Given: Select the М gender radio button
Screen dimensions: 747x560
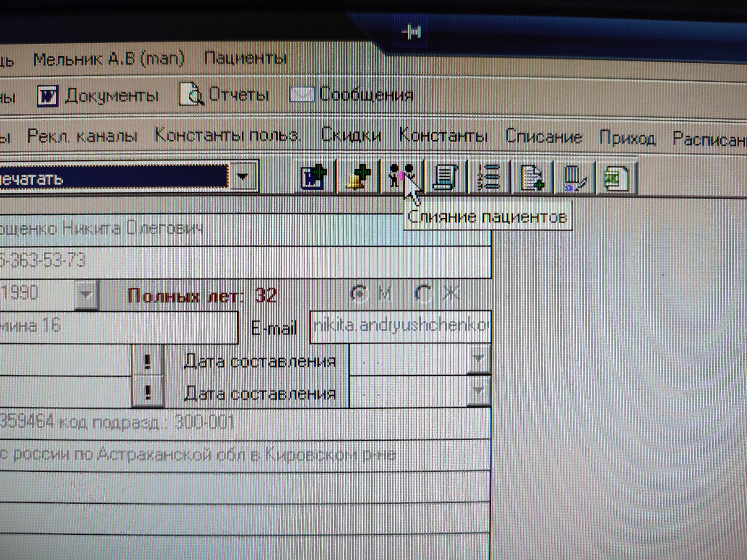Looking at the screenshot, I should pos(359,294).
